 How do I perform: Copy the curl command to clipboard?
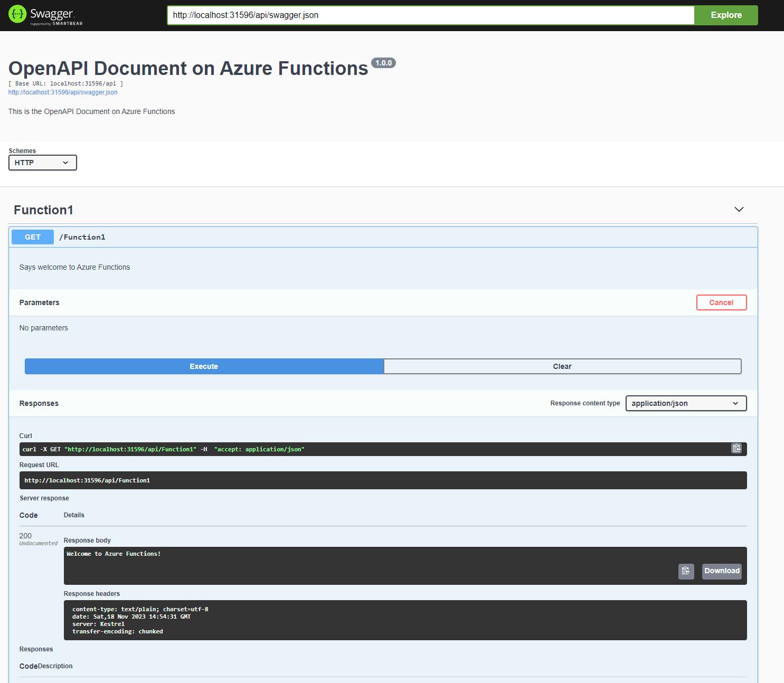click(x=736, y=449)
